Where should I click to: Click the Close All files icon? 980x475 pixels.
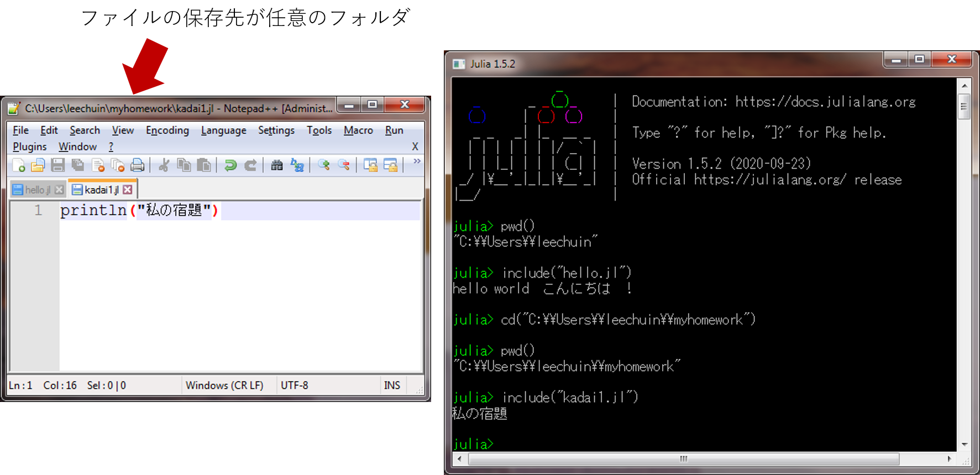pyautogui.click(x=118, y=165)
